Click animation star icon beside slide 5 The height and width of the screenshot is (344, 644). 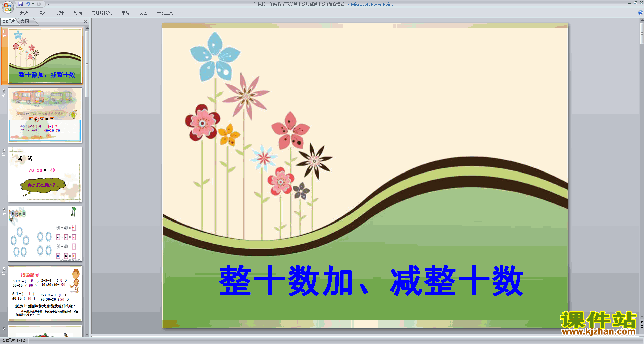pos(4,274)
